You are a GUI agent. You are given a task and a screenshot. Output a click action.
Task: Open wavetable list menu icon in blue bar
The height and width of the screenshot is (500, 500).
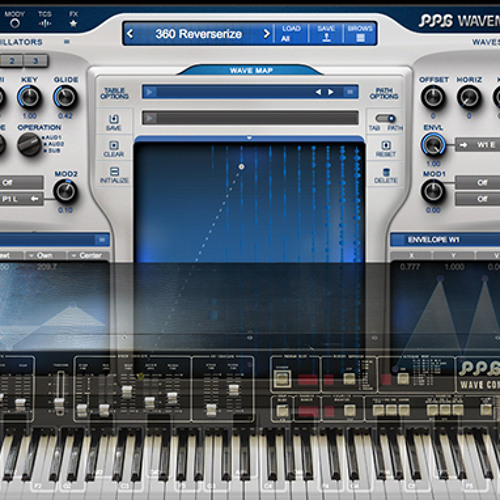point(350,92)
